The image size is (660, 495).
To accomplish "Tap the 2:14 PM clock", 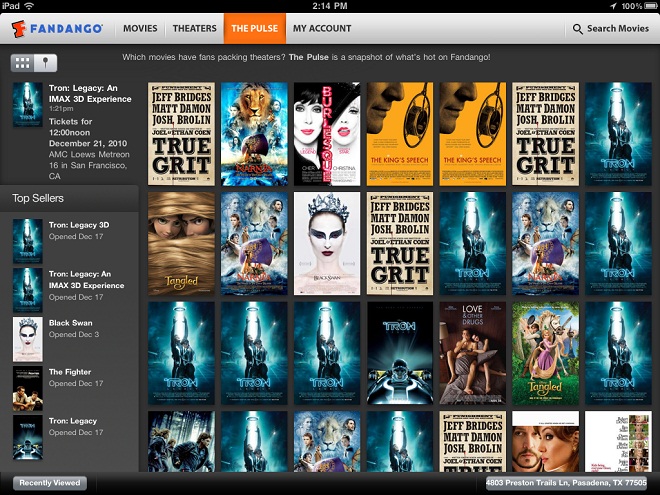I will click(330, 6).
